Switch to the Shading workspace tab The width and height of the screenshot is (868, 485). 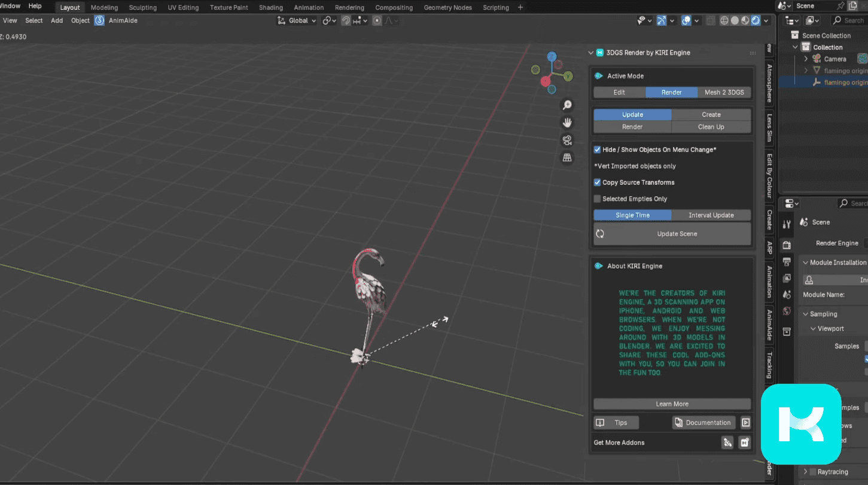click(x=270, y=8)
